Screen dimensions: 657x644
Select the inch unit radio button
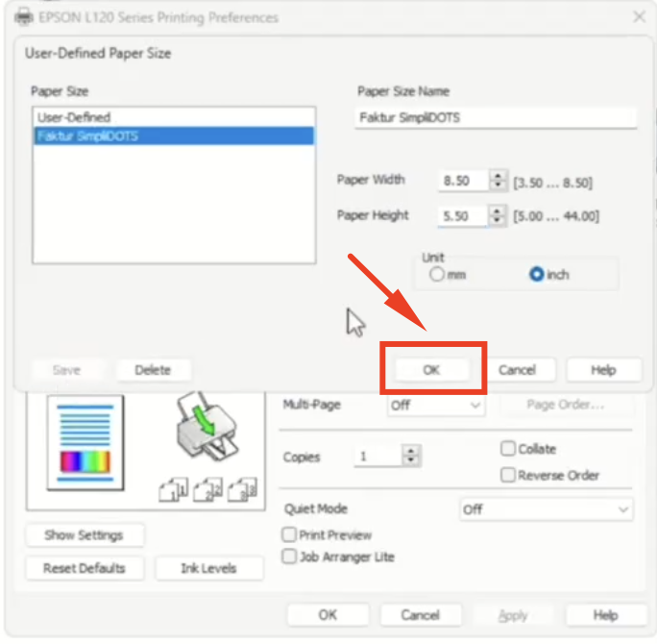point(537,275)
